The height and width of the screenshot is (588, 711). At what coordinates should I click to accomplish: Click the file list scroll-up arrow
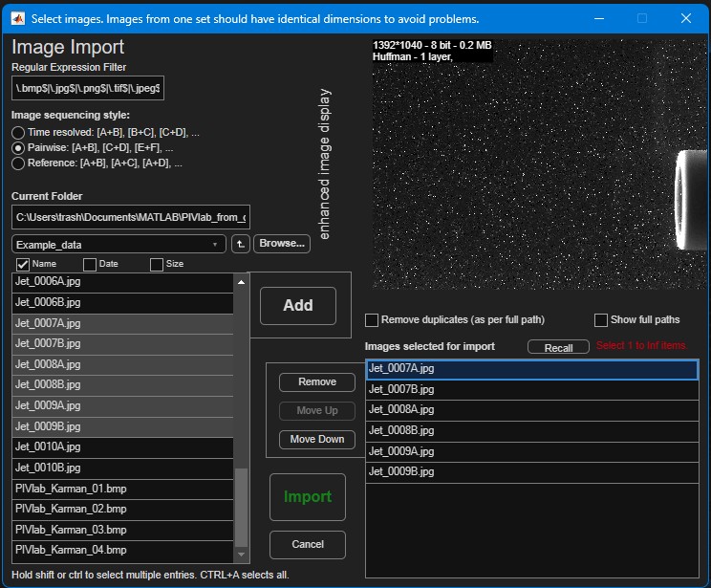241,282
